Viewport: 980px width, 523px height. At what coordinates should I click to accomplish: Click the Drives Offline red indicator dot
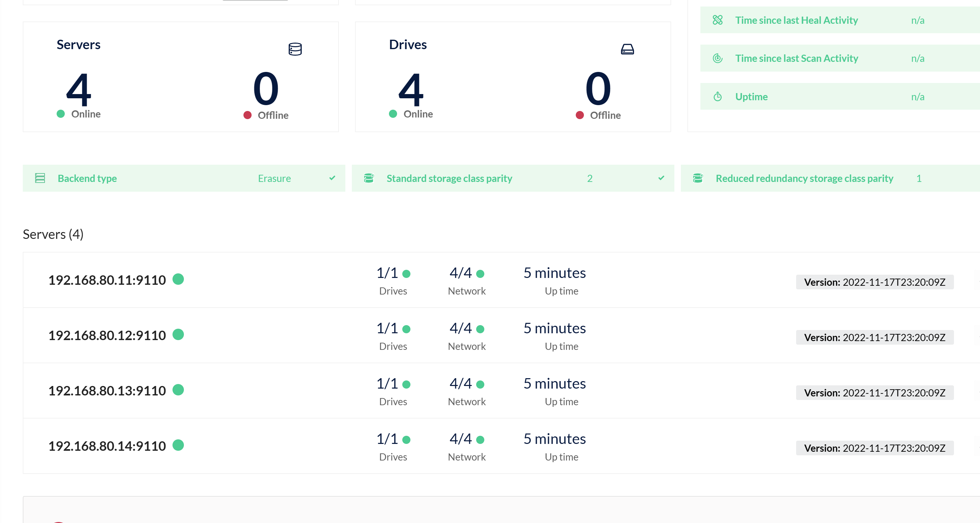pos(580,115)
